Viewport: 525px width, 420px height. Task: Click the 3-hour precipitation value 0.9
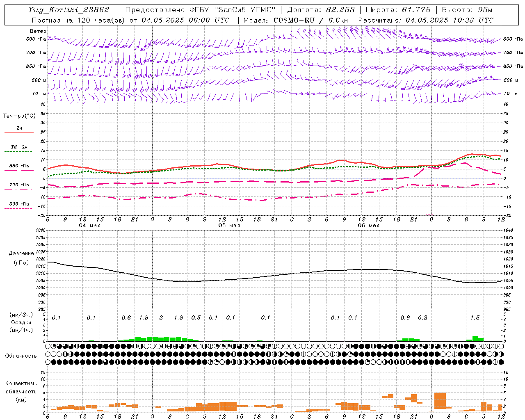pos(405,318)
